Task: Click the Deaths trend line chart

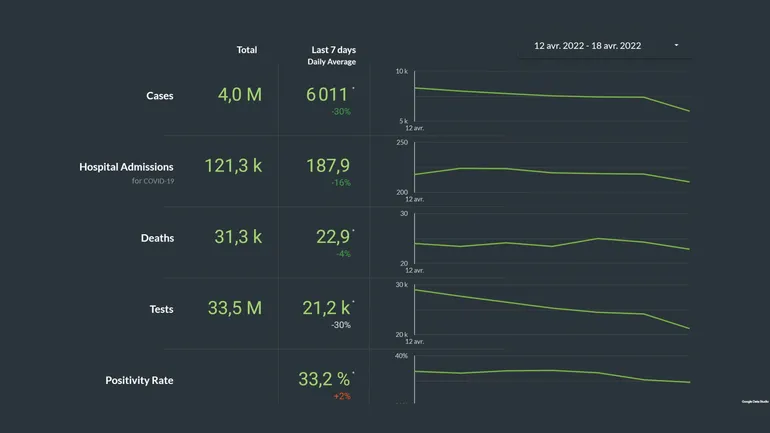Action: pos(551,241)
